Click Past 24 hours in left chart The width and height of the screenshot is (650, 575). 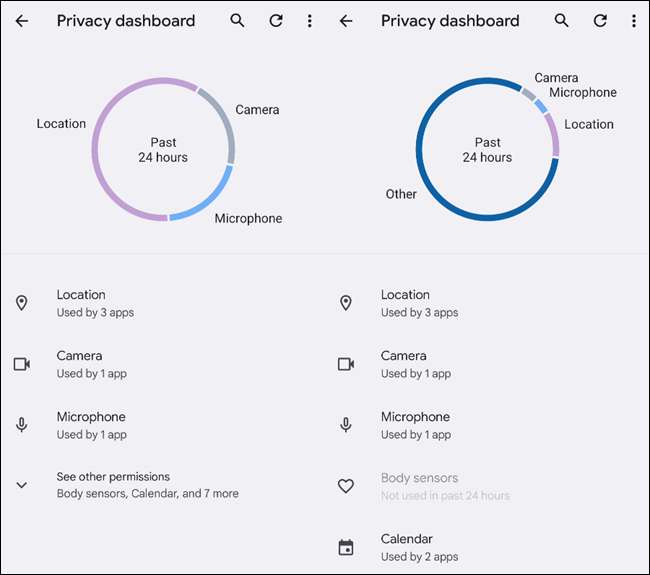tap(163, 150)
